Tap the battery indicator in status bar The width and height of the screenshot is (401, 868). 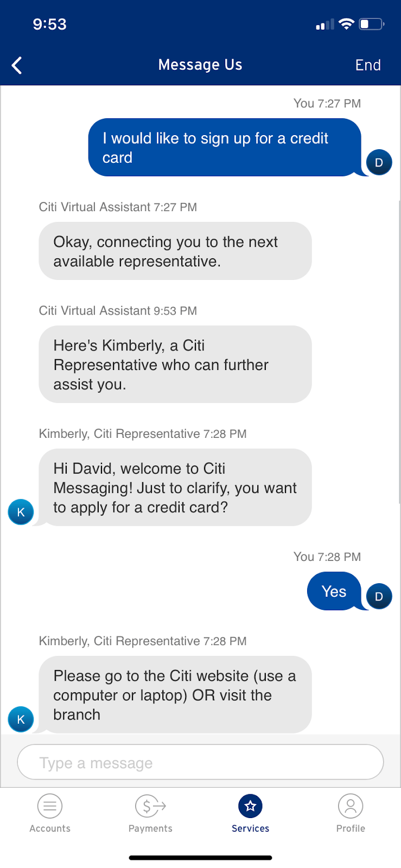coord(372,24)
